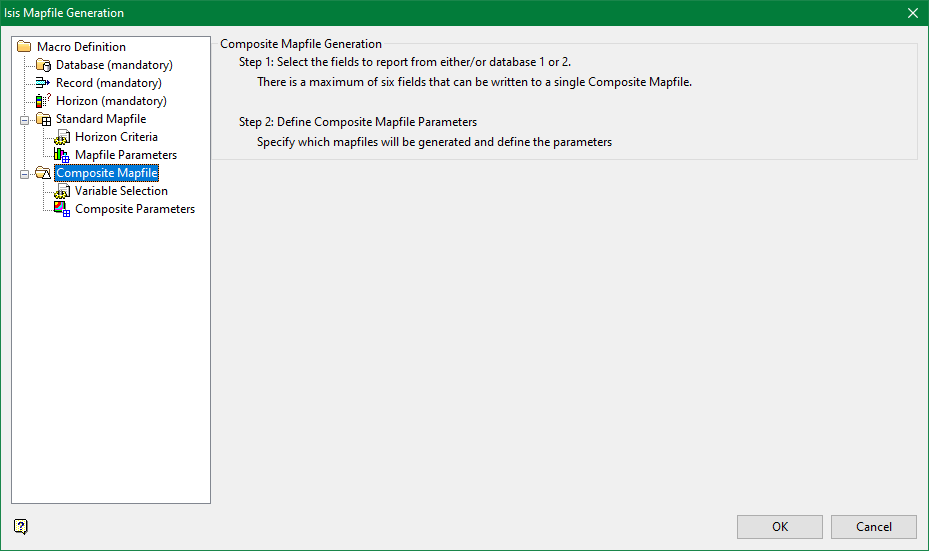Click the Variable Selection icon
This screenshot has width=929, height=551.
pos(62,191)
